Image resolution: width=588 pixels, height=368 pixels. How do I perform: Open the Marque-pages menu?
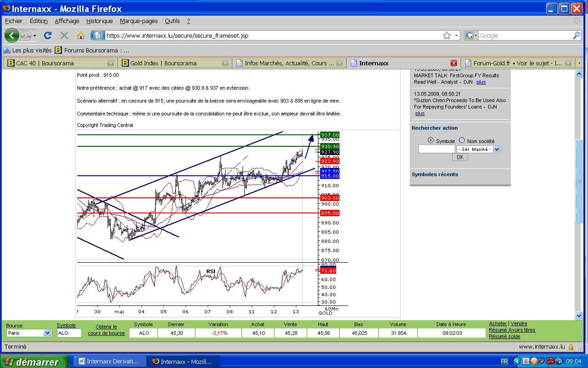139,21
